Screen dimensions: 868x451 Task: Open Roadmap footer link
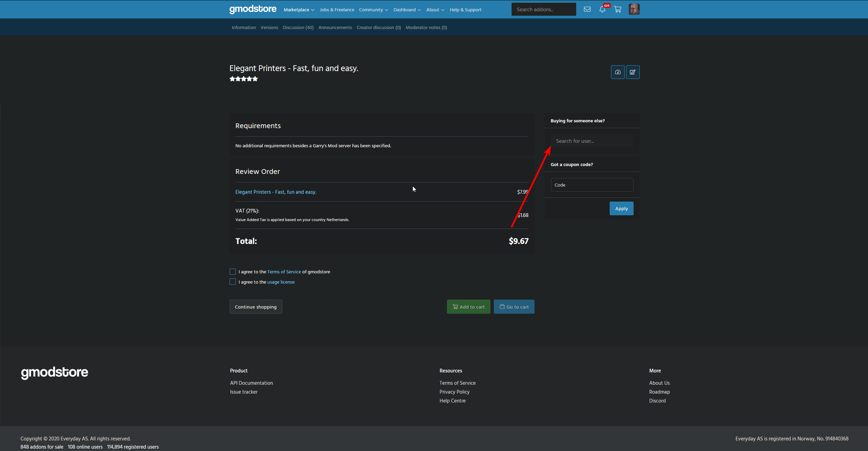tap(659, 392)
